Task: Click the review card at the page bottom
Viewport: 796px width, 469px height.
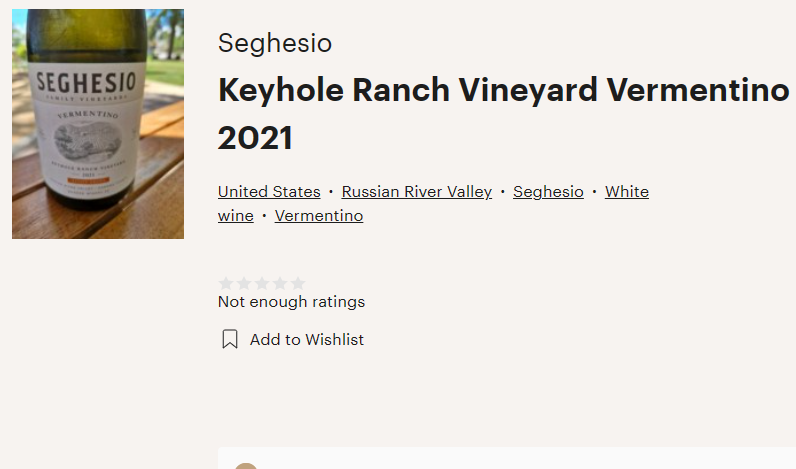Action: click(507, 458)
